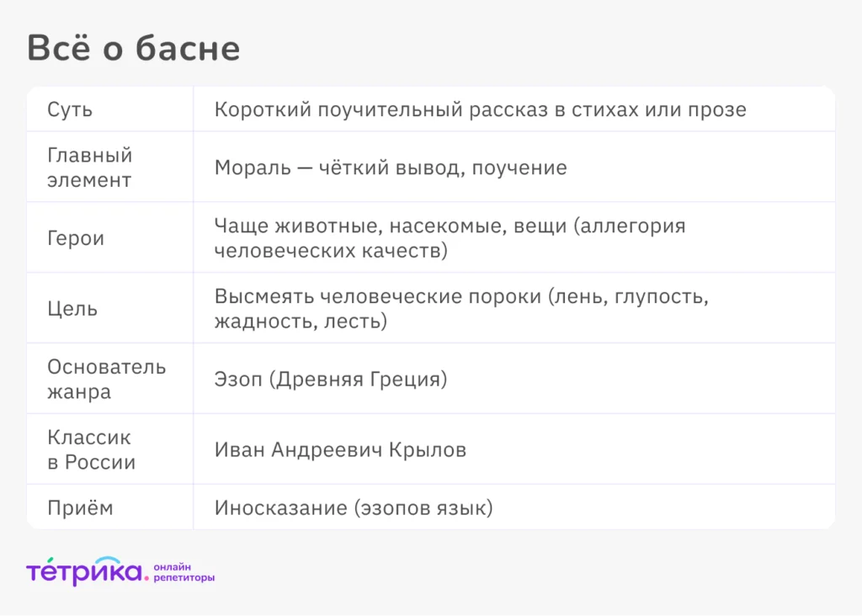Select the 'Суть' row header
Viewport: 862px width, 616px height.
[x=68, y=109]
